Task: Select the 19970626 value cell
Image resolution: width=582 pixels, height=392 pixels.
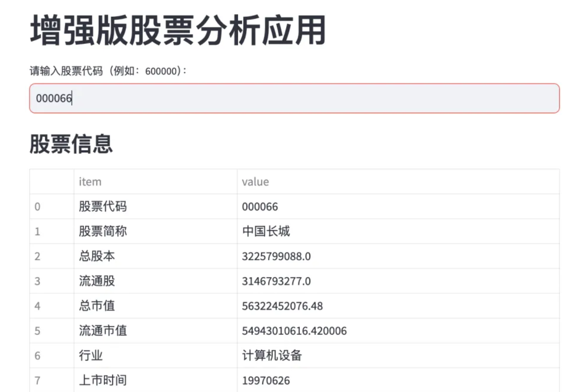Action: click(x=398, y=380)
